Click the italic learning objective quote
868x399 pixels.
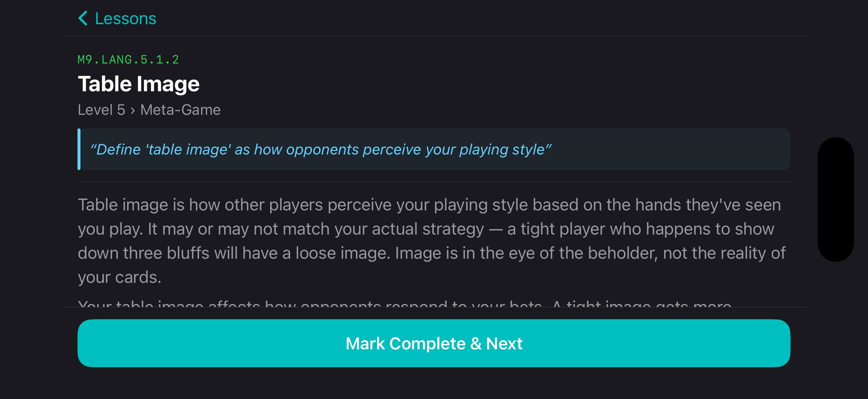320,150
